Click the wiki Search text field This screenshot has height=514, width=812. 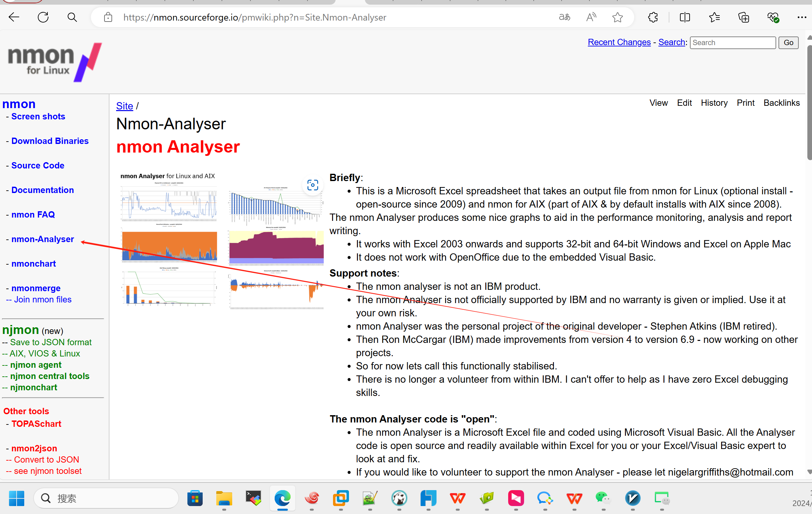point(732,43)
